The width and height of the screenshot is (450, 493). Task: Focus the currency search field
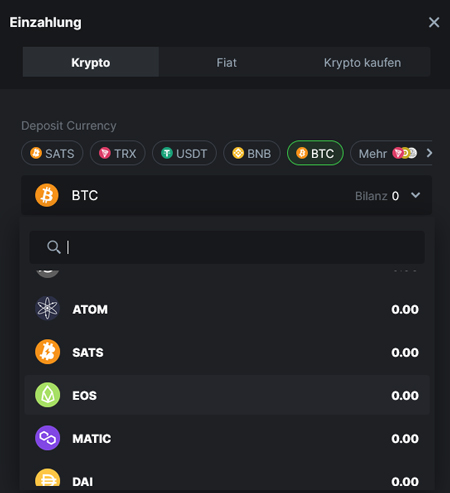click(x=227, y=247)
